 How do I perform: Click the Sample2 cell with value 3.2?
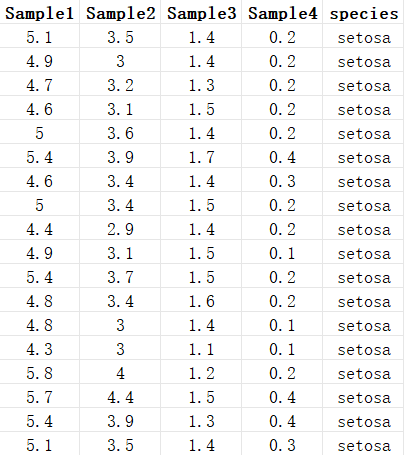(120, 84)
